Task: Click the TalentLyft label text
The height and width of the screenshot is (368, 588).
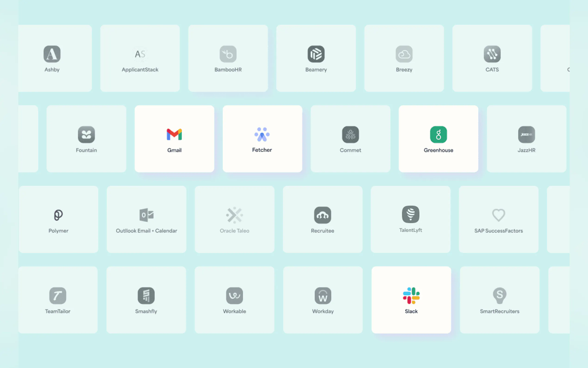Action: (410, 230)
